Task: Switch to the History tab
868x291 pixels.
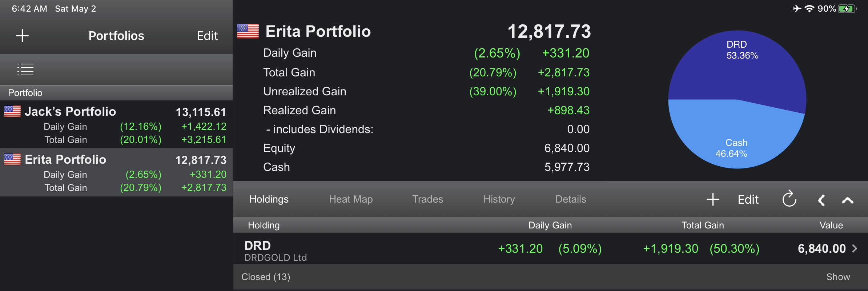Action: [499, 199]
